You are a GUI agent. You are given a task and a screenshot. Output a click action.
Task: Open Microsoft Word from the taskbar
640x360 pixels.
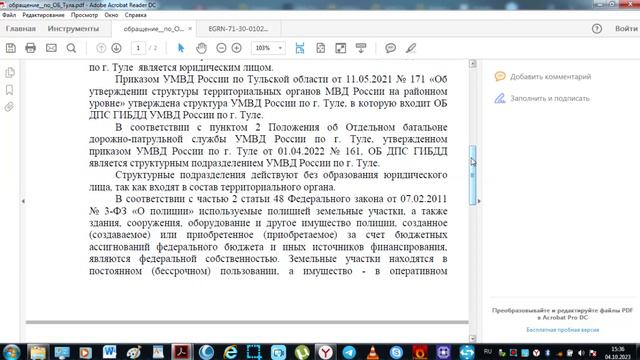pos(109,352)
